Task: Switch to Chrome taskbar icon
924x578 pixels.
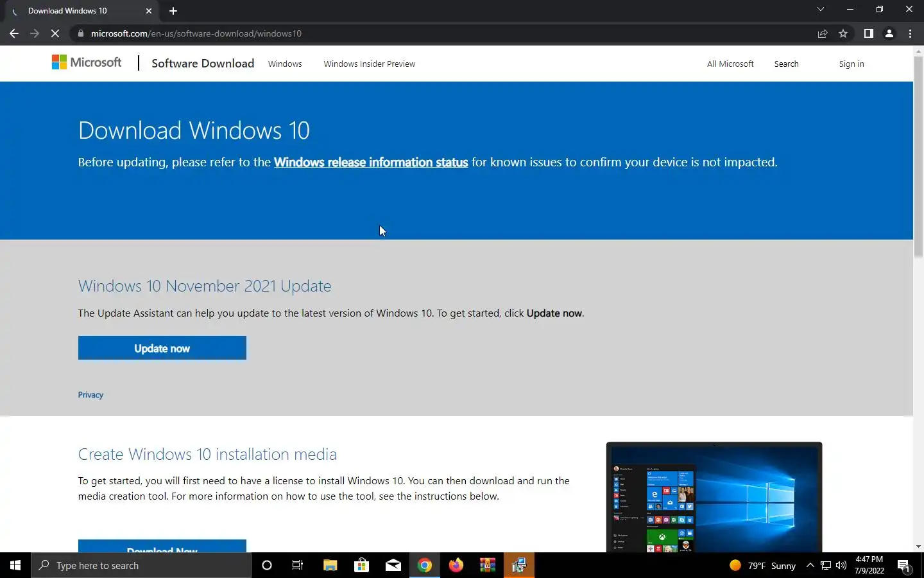Action: pos(424,565)
